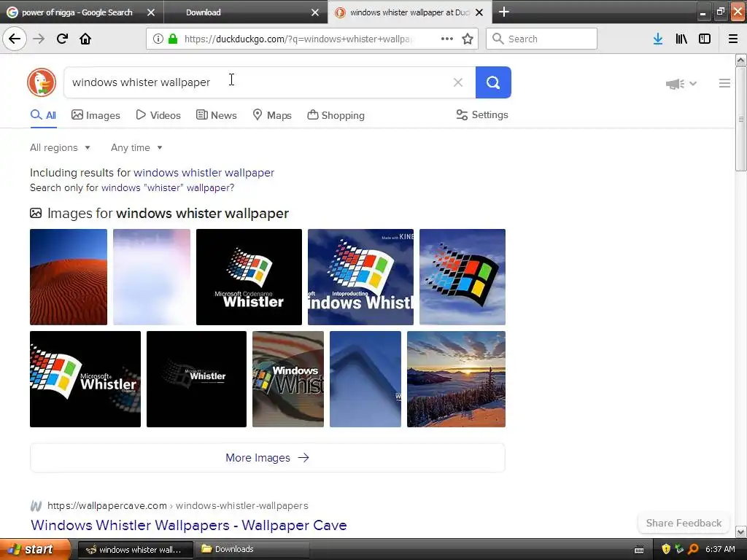
Task: Click the browser Back arrow button
Action: 15,39
